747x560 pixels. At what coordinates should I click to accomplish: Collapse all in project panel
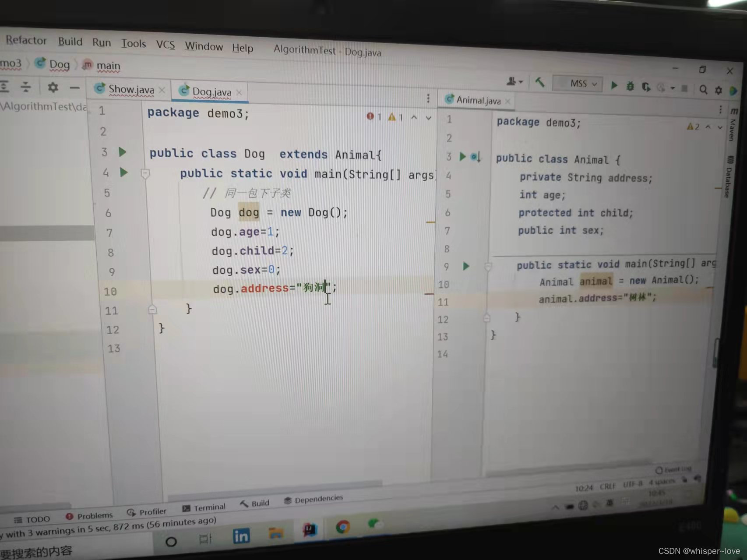(x=26, y=86)
